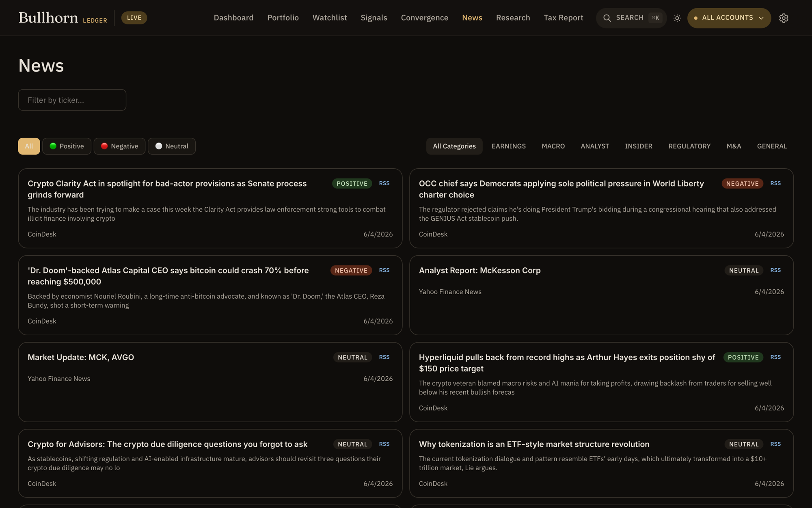
Task: Click 6/4/2026 date on Market Update card
Action: pyautogui.click(x=378, y=379)
